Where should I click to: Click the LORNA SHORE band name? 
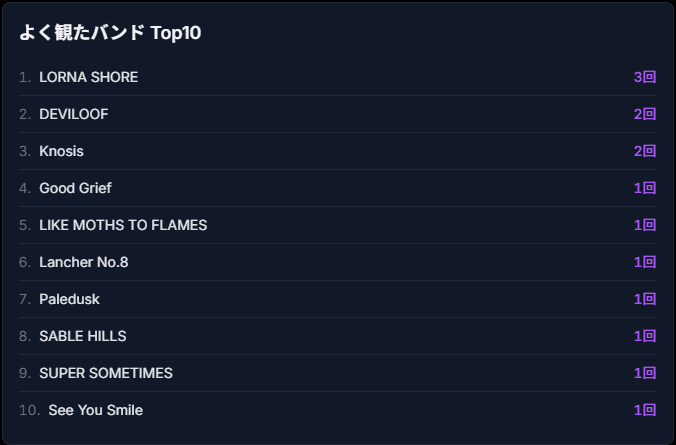tap(88, 77)
